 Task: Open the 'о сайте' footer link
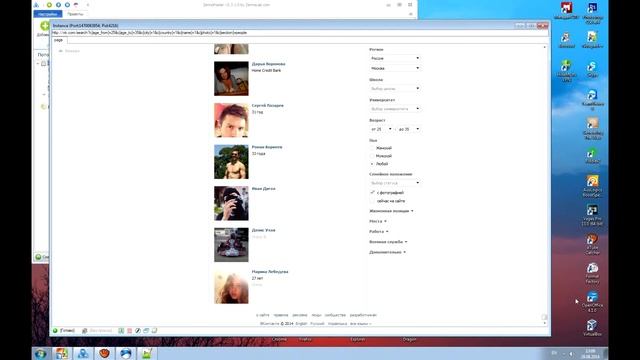pyautogui.click(x=263, y=315)
